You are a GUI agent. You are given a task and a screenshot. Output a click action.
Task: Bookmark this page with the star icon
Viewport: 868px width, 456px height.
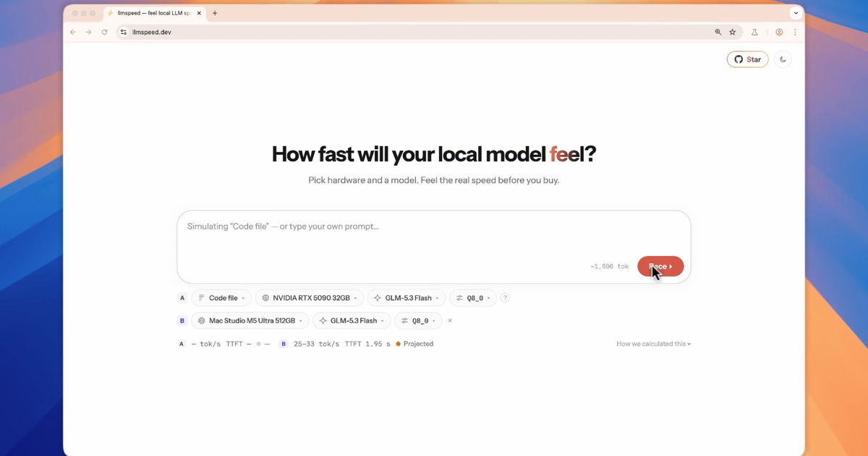tap(733, 32)
